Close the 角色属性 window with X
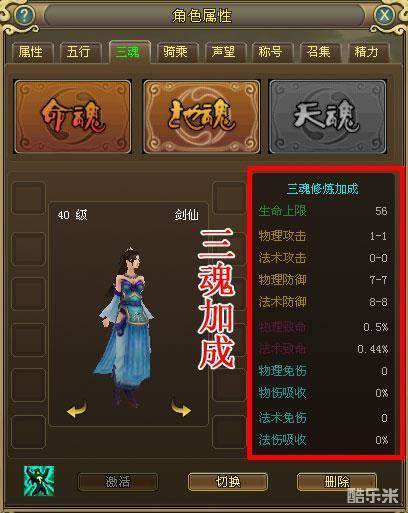This screenshot has height=513, width=408. tap(384, 15)
